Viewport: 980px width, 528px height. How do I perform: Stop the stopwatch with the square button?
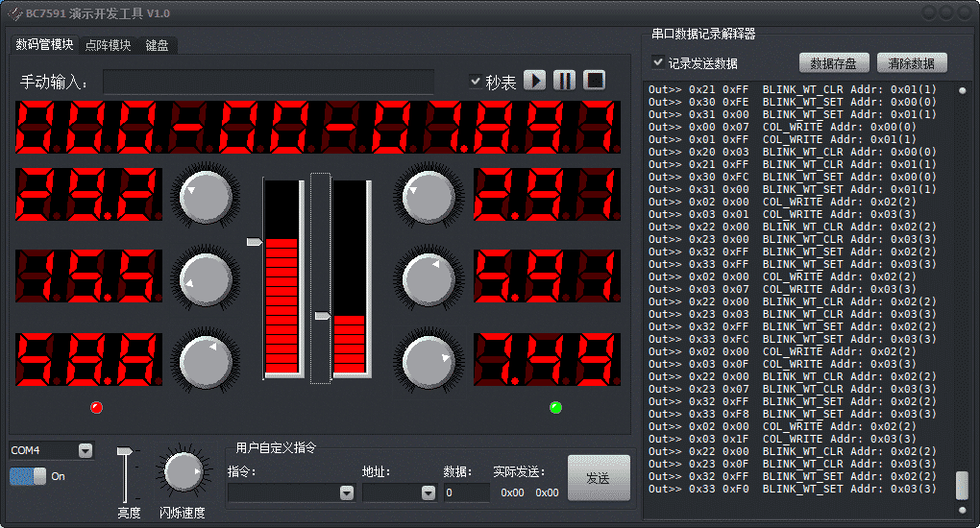594,80
